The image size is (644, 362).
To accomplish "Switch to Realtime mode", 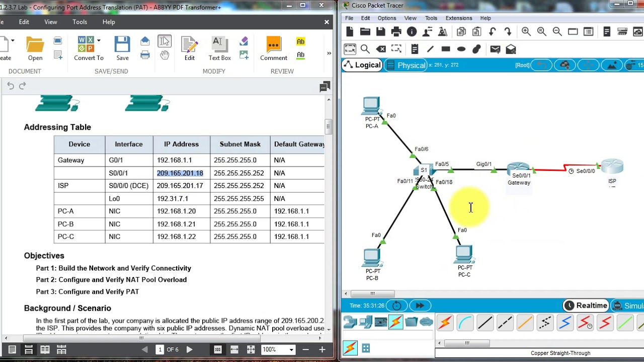I will pyautogui.click(x=586, y=305).
